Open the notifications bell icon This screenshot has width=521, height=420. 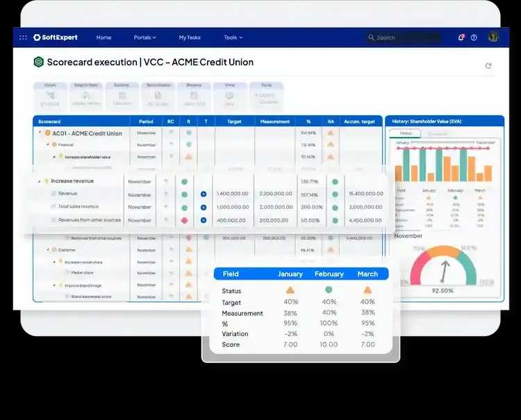(x=461, y=37)
